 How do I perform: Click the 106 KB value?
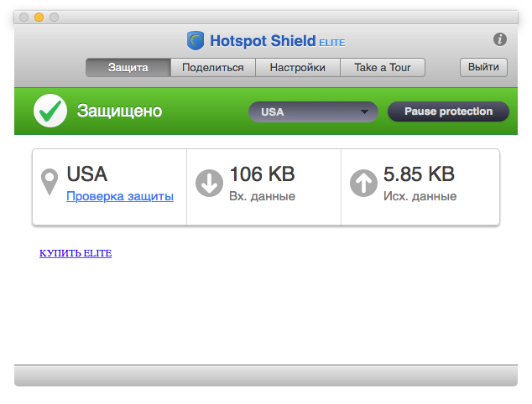(263, 174)
